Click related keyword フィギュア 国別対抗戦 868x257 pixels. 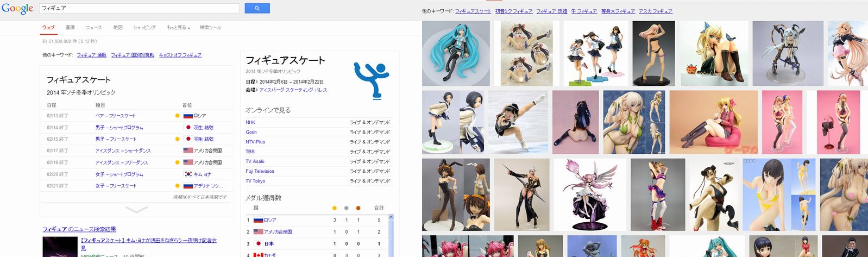tap(133, 55)
